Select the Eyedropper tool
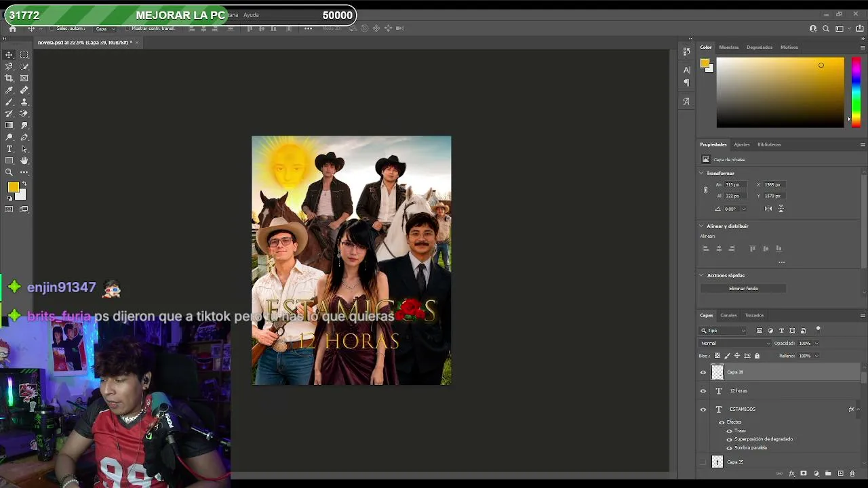The height and width of the screenshot is (488, 868). click(x=9, y=90)
